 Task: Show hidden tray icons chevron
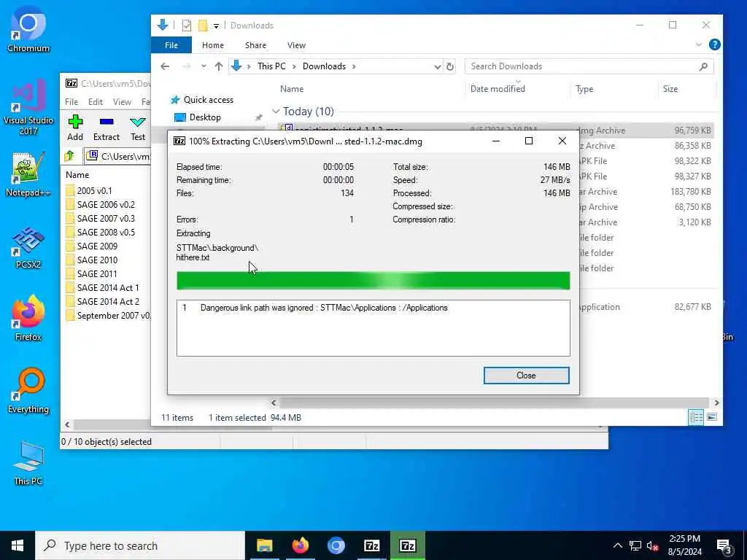(617, 545)
